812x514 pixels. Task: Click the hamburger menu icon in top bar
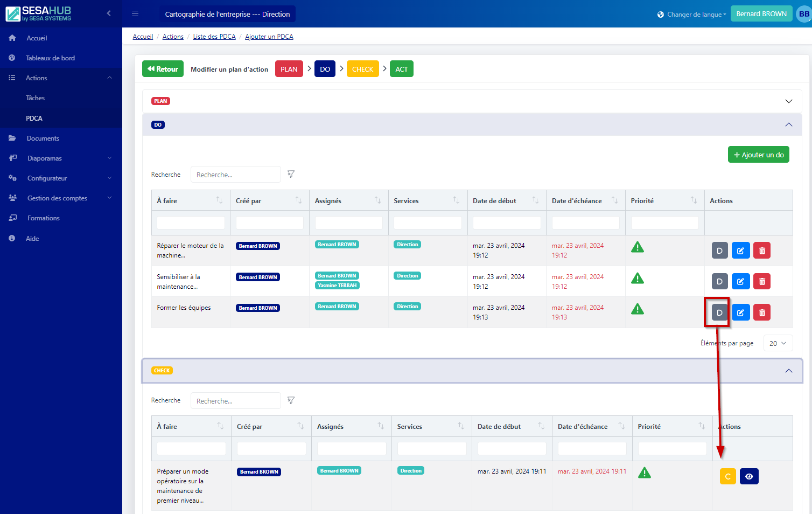point(135,14)
